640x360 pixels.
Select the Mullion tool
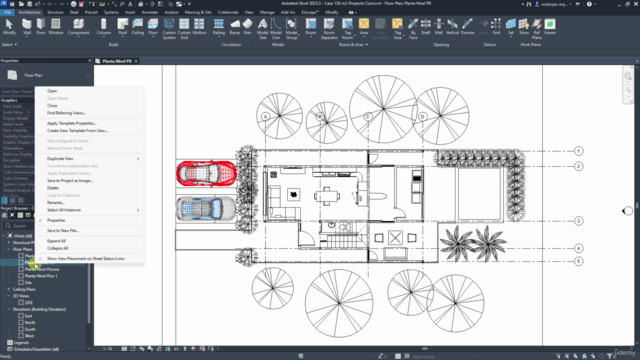point(199,27)
